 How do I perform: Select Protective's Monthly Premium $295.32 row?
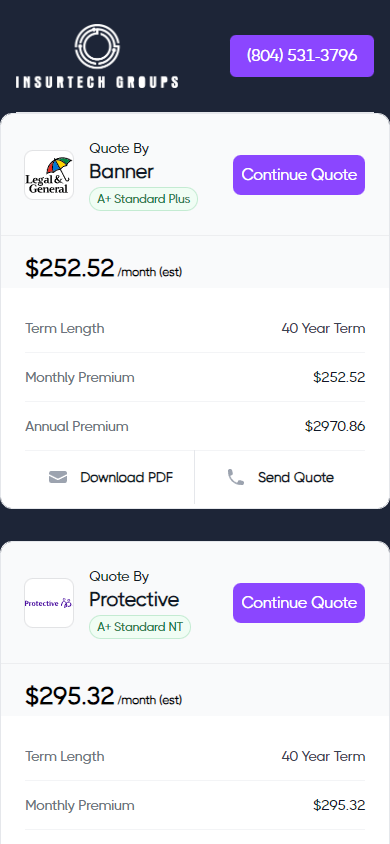[x=195, y=805]
